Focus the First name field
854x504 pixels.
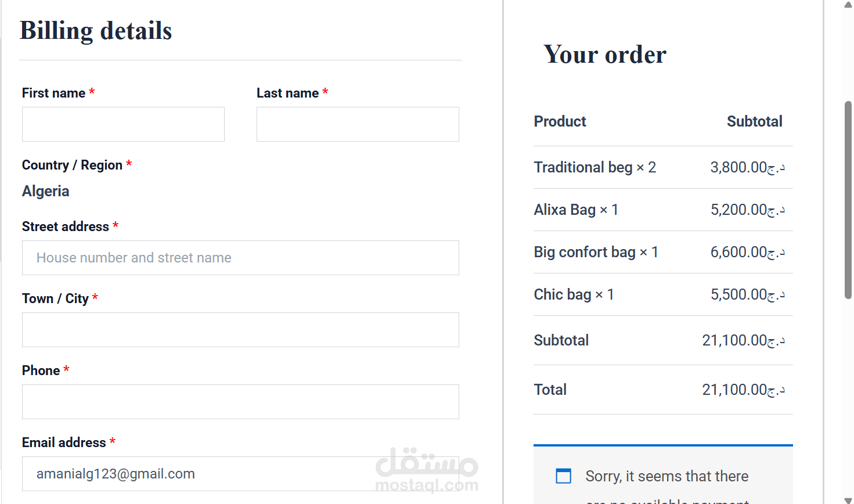click(x=123, y=124)
